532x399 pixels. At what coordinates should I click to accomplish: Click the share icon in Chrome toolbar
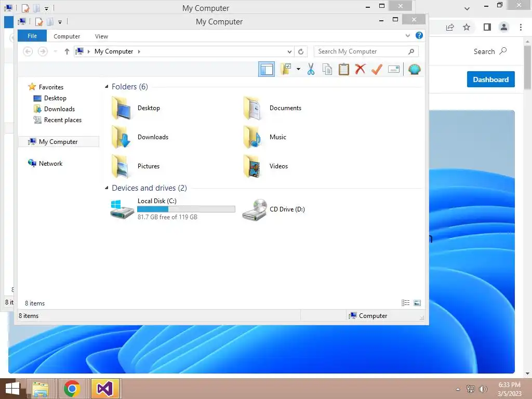tap(450, 27)
